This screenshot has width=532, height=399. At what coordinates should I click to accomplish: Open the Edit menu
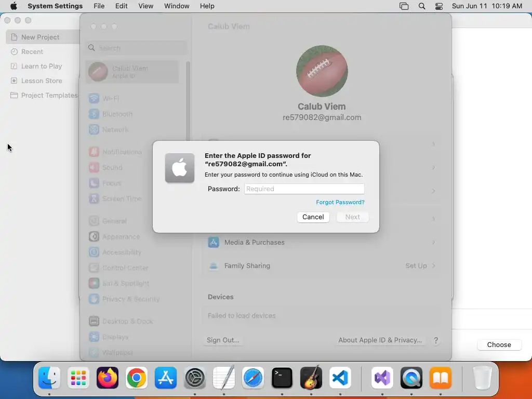click(x=121, y=6)
